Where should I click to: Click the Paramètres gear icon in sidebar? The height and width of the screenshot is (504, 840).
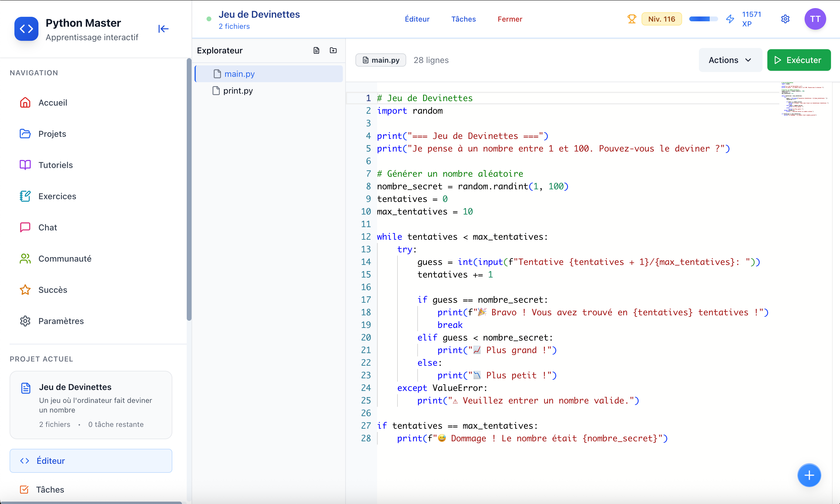pos(25,321)
